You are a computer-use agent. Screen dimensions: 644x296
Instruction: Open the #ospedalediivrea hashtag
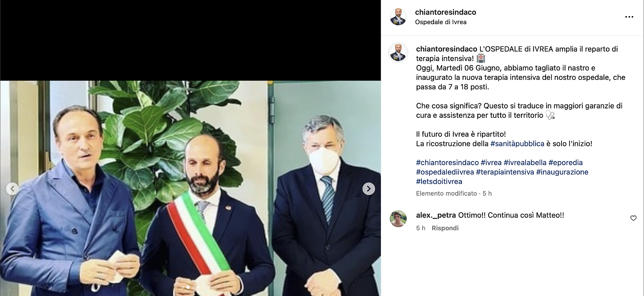point(445,172)
